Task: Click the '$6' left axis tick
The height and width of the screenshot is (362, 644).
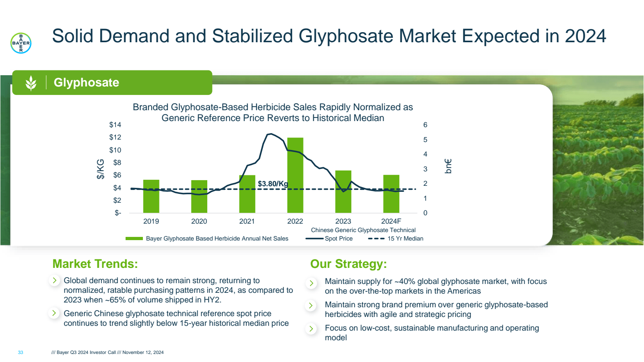Action: coord(117,175)
